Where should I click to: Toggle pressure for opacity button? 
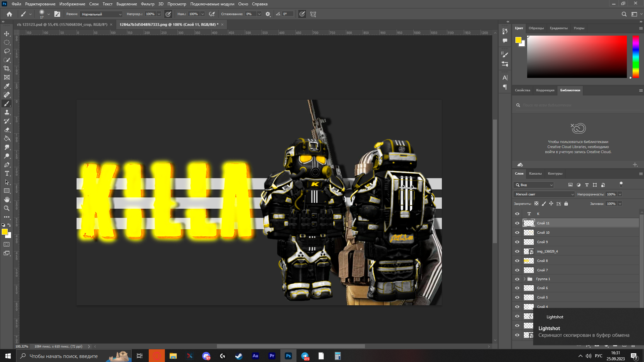tap(168, 14)
